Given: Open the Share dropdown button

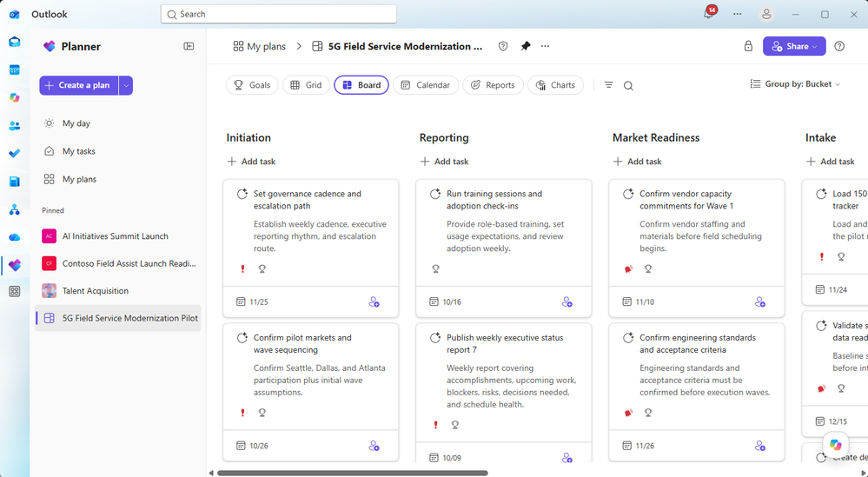Looking at the screenshot, I should click(794, 46).
